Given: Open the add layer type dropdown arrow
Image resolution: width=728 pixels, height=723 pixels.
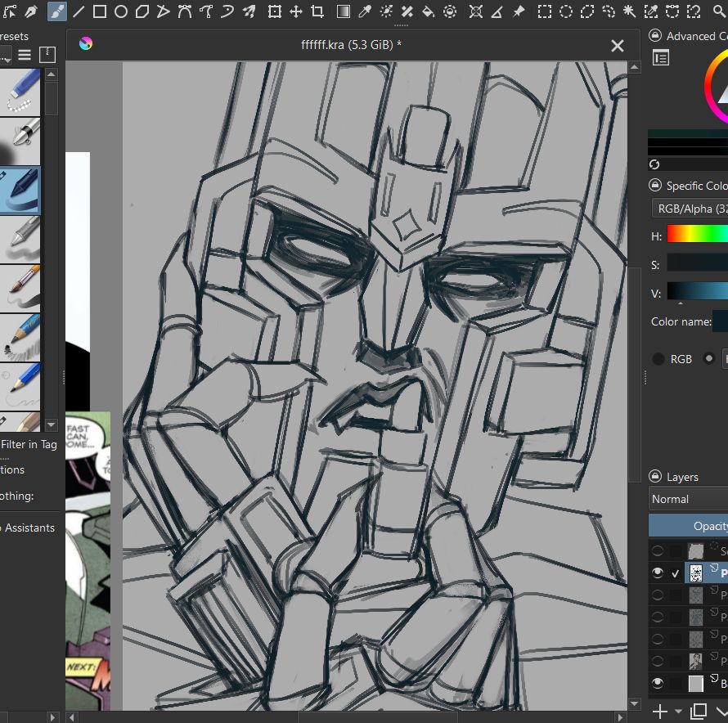Looking at the screenshot, I should (x=678, y=712).
